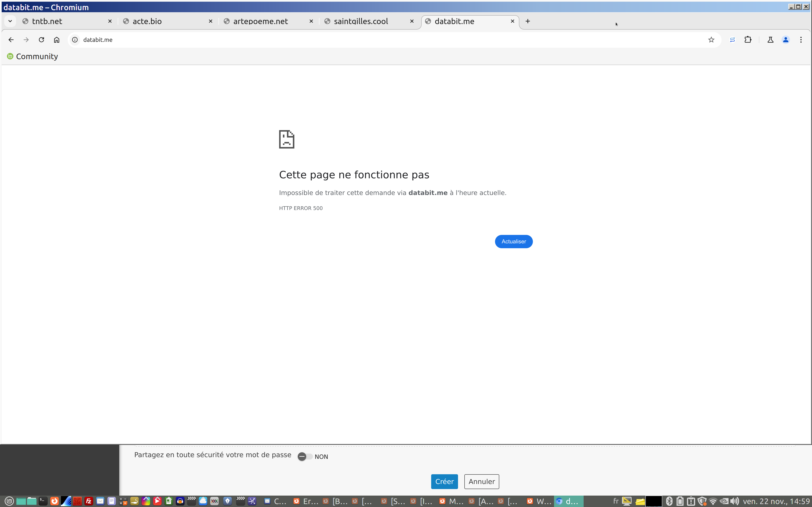
Task: View site information icon beside the URL
Action: point(75,40)
